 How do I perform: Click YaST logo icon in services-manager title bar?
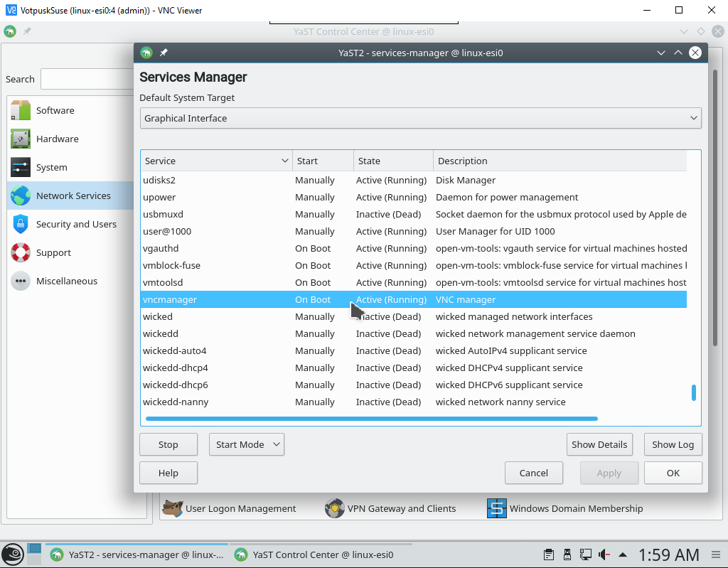[146, 53]
